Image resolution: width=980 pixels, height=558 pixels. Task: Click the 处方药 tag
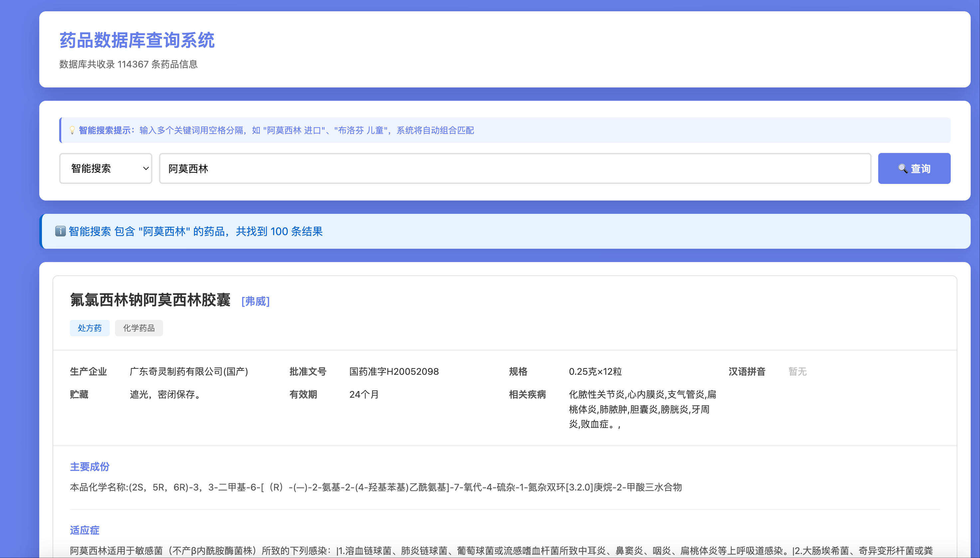click(89, 328)
